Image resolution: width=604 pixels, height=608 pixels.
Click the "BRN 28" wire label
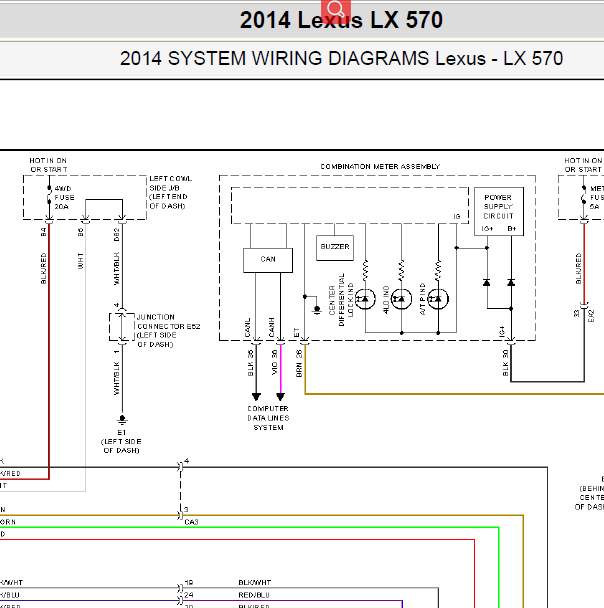[299, 364]
